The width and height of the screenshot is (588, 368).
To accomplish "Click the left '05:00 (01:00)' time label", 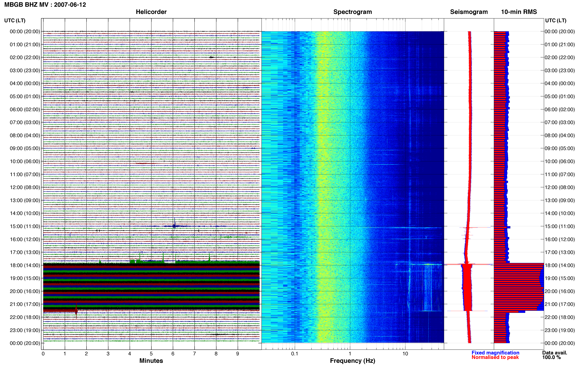I will [x=25, y=96].
